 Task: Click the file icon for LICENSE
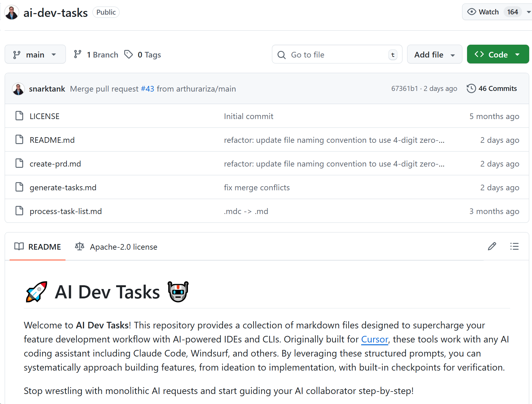pos(19,116)
